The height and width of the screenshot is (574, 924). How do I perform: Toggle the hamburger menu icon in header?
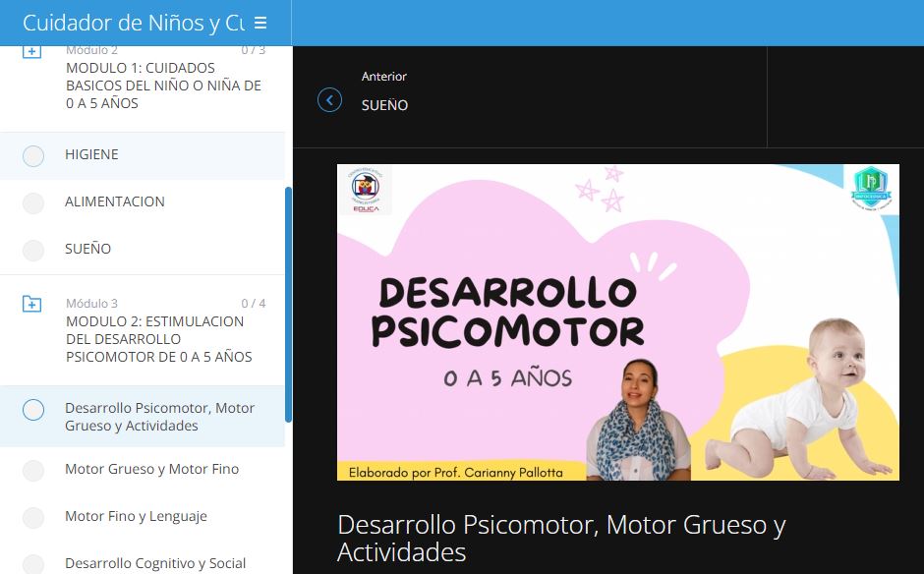(x=260, y=23)
